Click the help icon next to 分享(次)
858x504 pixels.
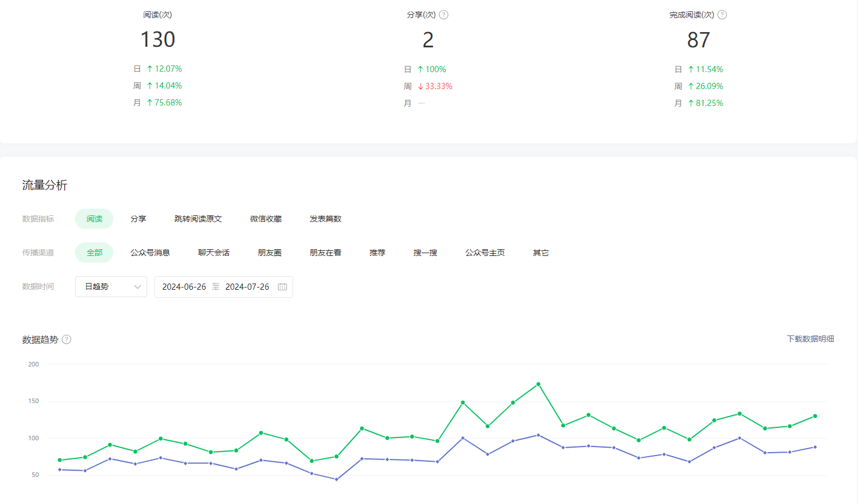pyautogui.click(x=444, y=15)
